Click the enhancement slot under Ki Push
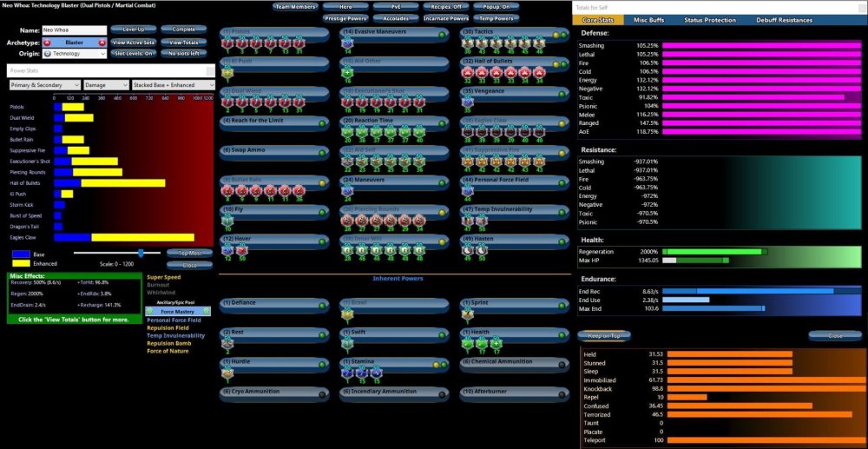 [227, 73]
